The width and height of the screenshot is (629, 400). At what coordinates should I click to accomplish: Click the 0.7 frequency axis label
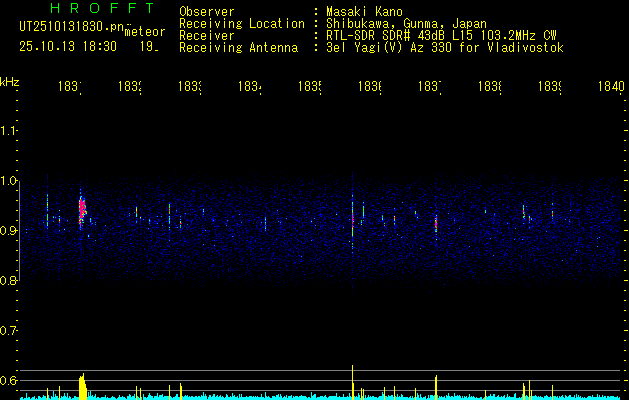[9, 331]
